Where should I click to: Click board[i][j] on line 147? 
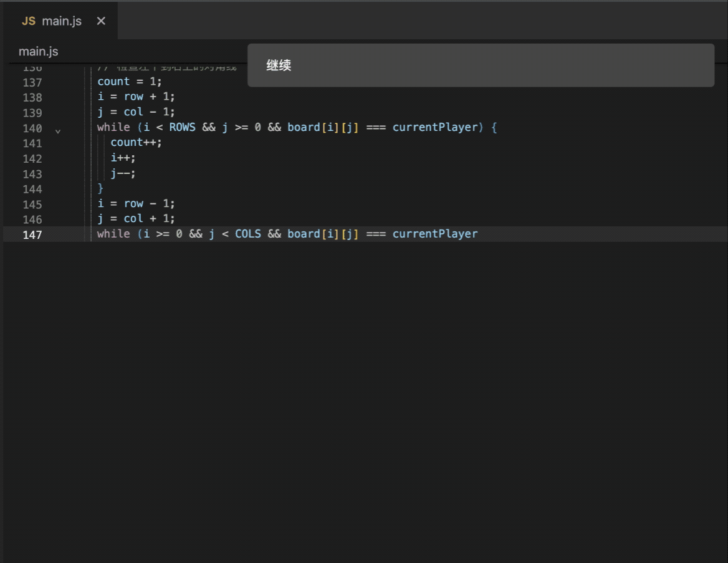pos(323,234)
